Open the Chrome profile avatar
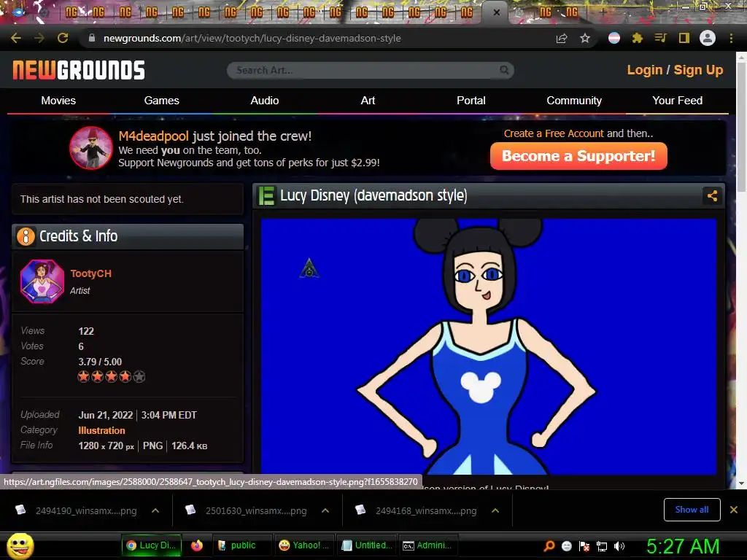 [708, 38]
